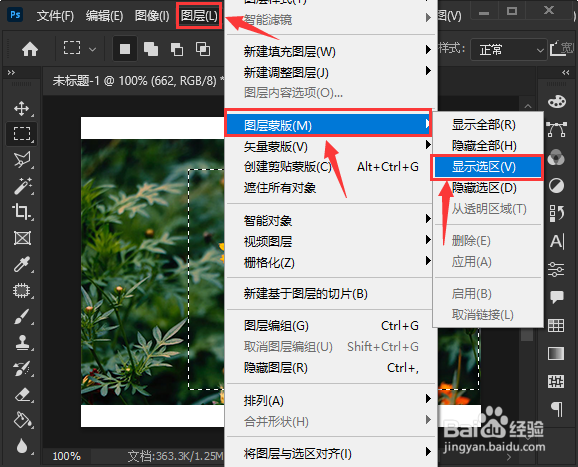This screenshot has height=467, width=578.
Task: Choose 图层蒙版(M) submenu item
Action: click(328, 125)
